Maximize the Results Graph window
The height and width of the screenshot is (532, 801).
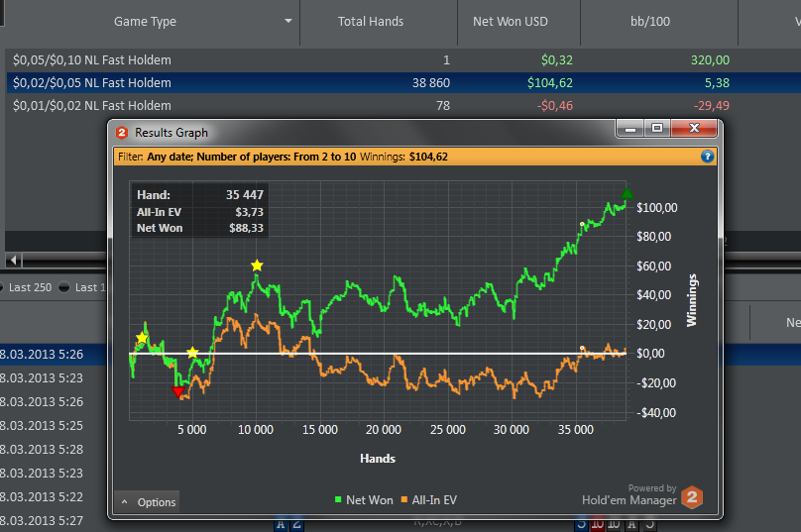655,129
